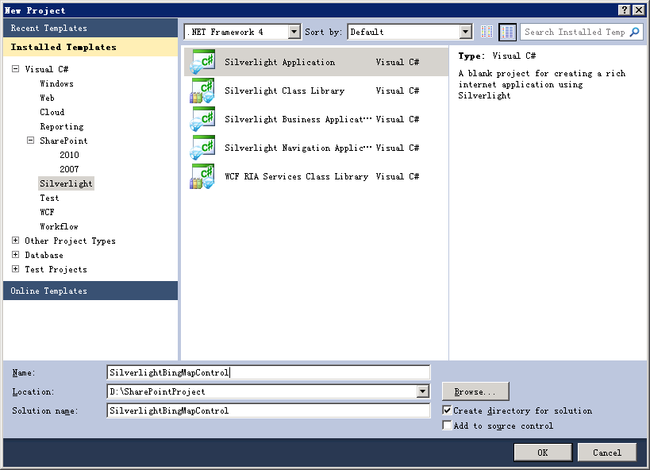Open the Sort by Default dropdown
The height and width of the screenshot is (470, 650).
point(466,32)
